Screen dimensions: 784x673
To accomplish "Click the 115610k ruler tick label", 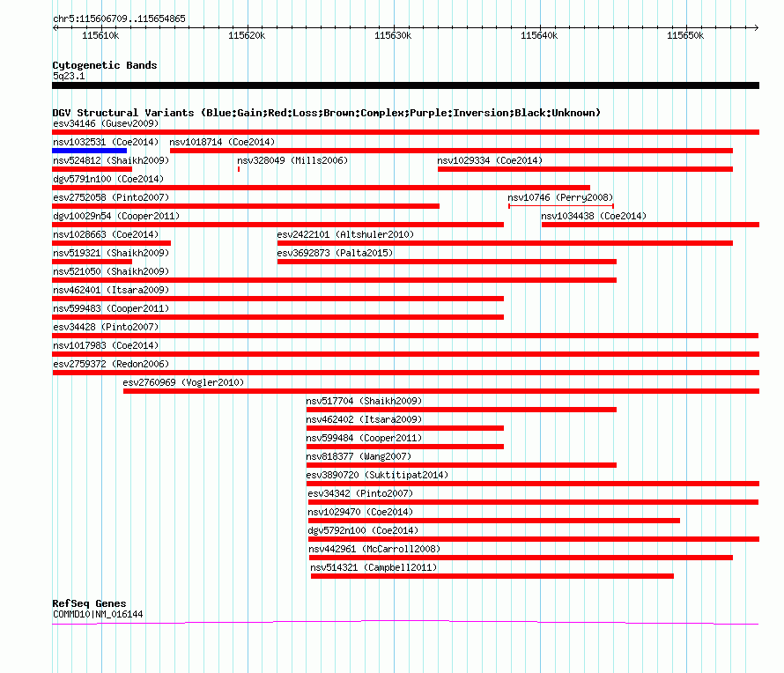I will point(100,35).
